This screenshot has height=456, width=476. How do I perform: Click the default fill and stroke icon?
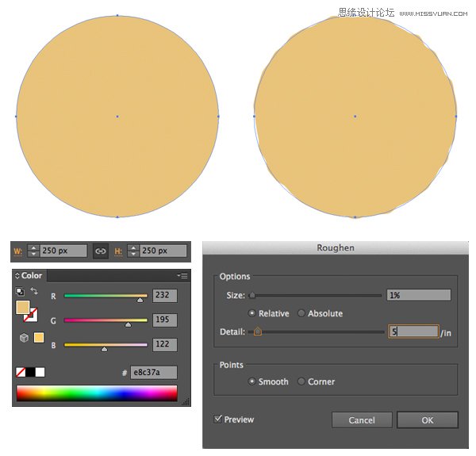[21, 291]
